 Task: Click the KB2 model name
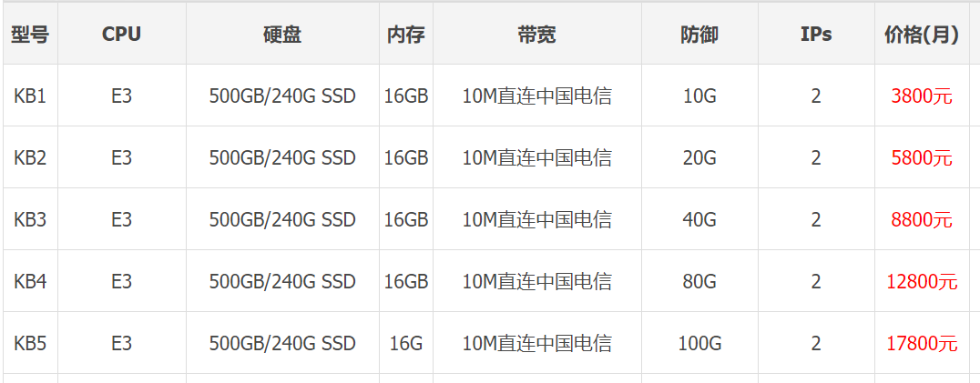[30, 157]
